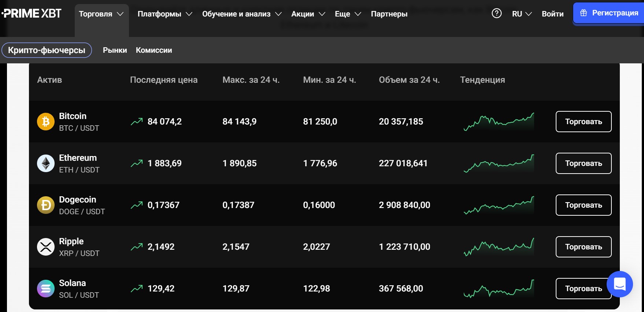Image resolution: width=644 pixels, height=312 pixels.
Task: Click the Войти login link
Action: point(552,14)
